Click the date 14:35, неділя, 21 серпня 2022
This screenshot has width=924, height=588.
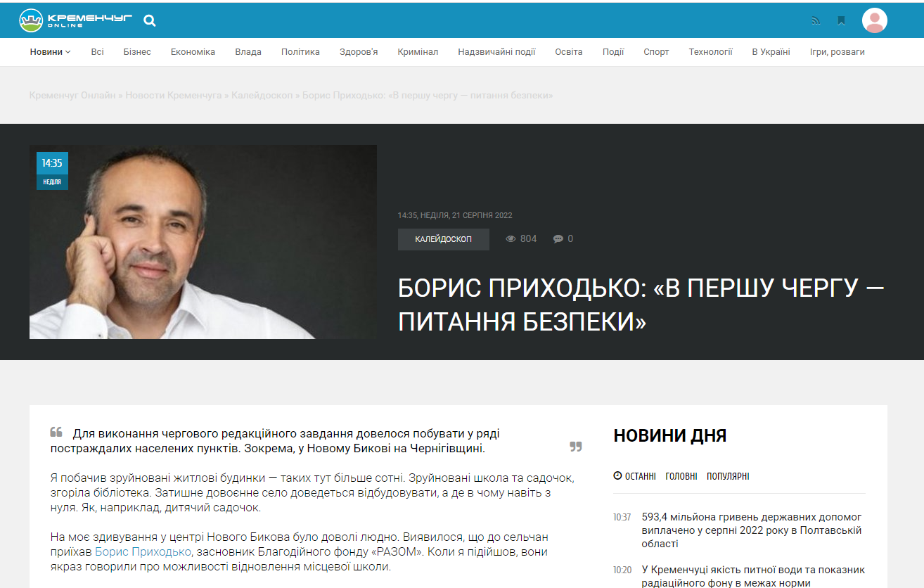(x=455, y=215)
